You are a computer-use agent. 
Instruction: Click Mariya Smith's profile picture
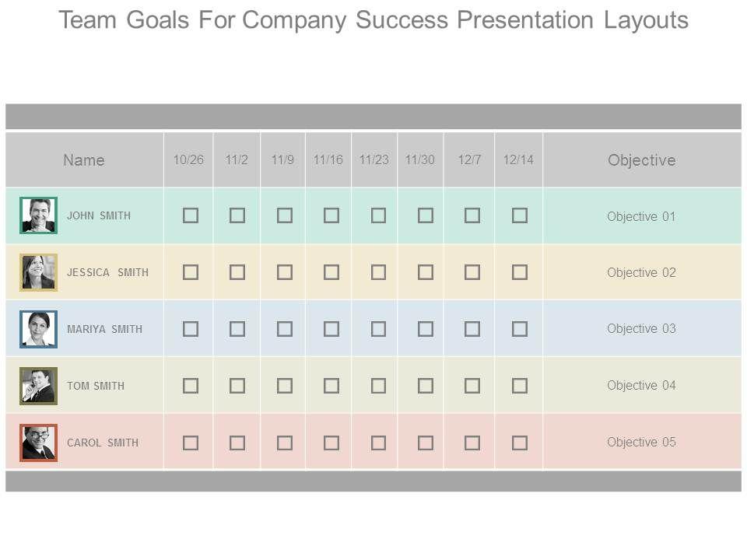38,329
